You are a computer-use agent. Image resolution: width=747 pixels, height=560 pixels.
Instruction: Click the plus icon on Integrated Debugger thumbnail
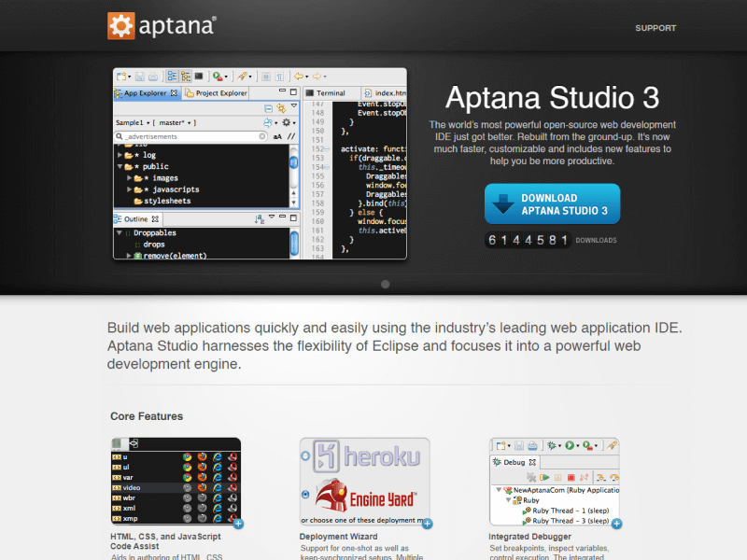616,524
